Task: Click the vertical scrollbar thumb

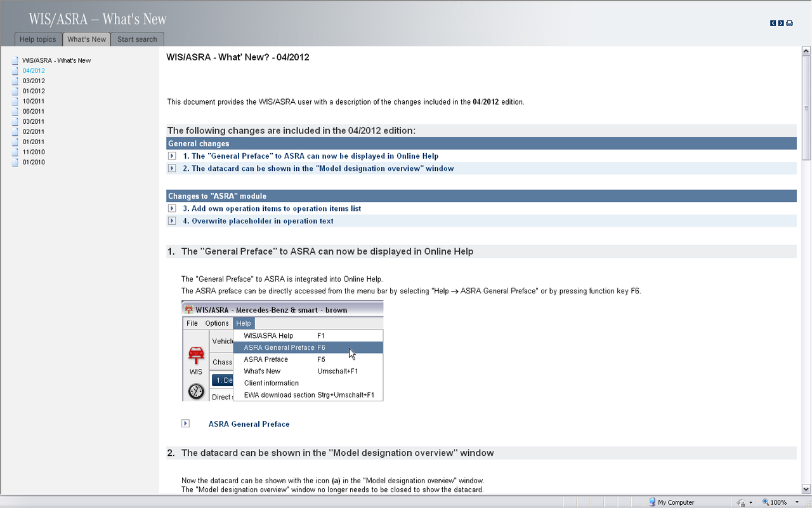Action: (806, 108)
